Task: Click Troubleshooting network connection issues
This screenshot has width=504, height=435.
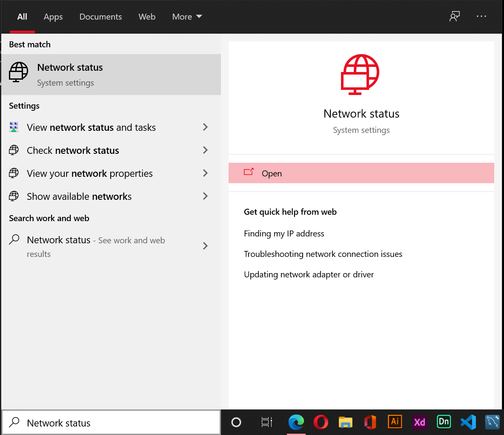Action: coord(323,254)
